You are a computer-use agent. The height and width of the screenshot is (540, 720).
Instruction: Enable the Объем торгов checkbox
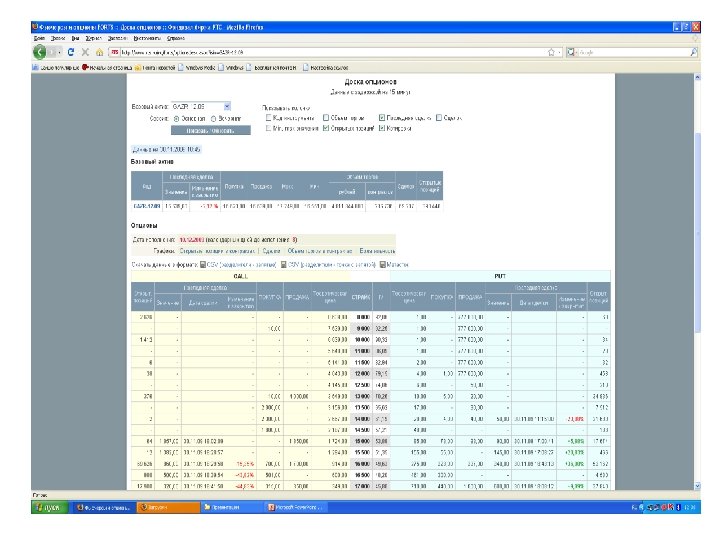click(326, 118)
